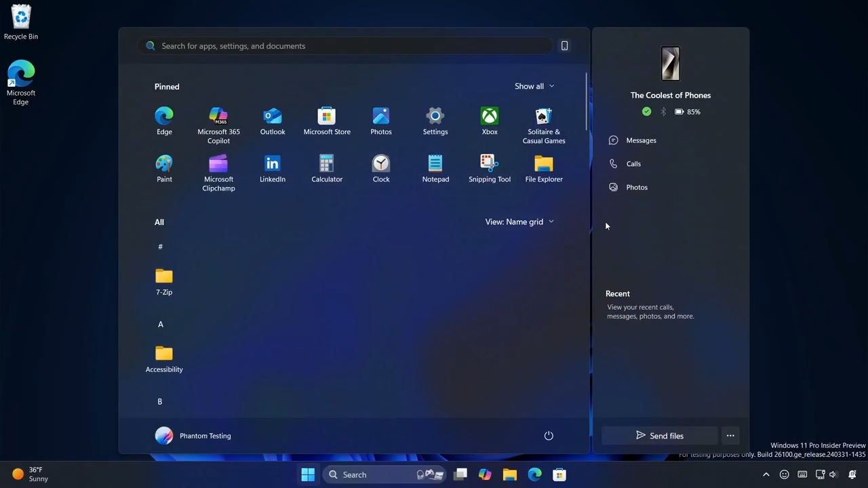Open the Recycle Bin on the desktop
This screenshot has width=868, height=488.
pyautogui.click(x=21, y=22)
